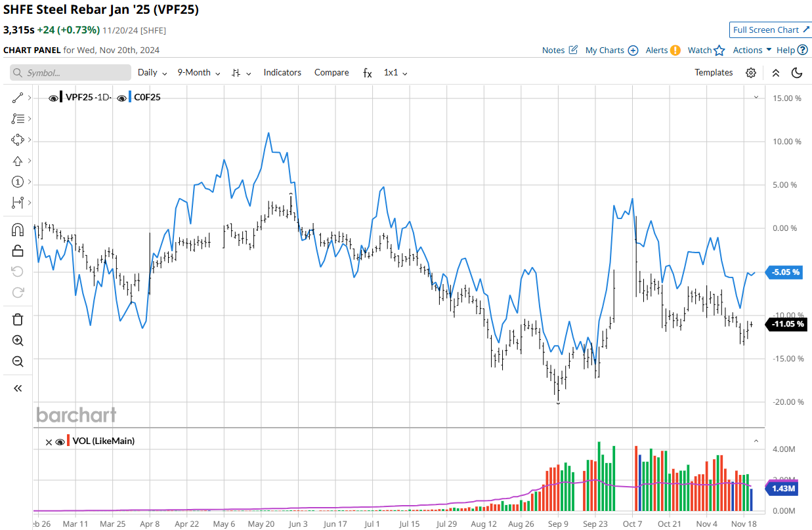The width and height of the screenshot is (812, 530).
Task: Click the zoom in magnifier icon
Action: 18,340
